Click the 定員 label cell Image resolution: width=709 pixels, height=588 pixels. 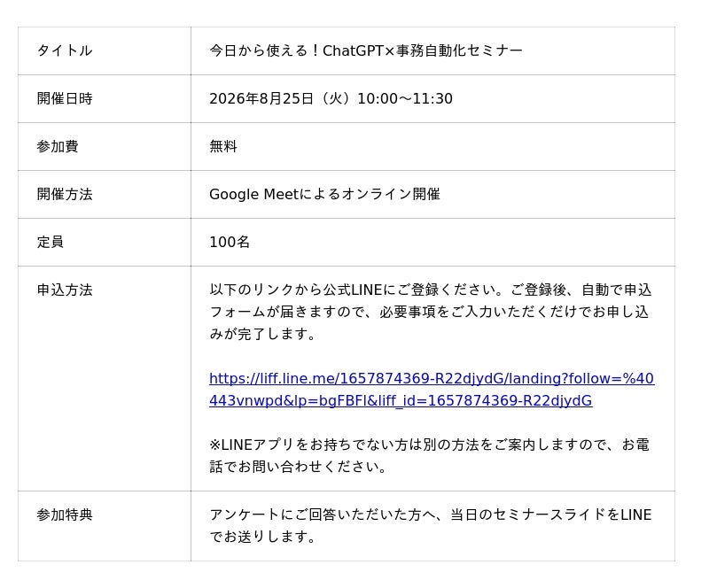coord(105,243)
